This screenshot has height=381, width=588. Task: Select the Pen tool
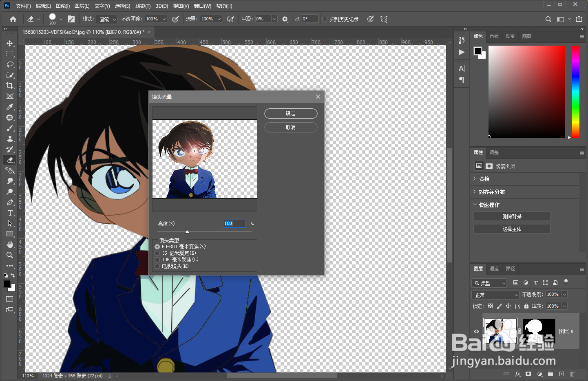click(10, 202)
